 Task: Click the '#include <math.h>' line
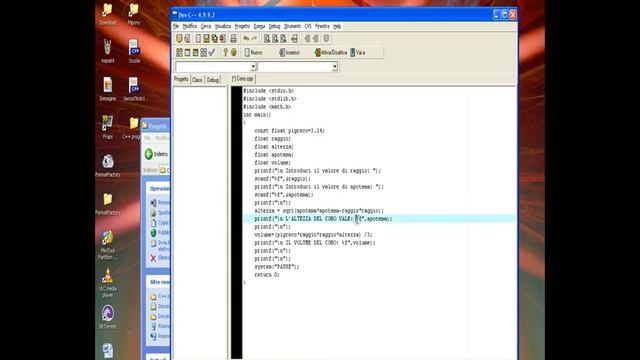(x=267, y=107)
